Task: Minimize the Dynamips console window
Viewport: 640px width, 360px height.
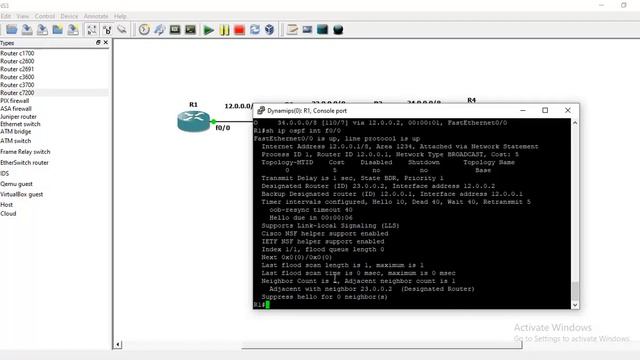Action: (x=523, y=110)
